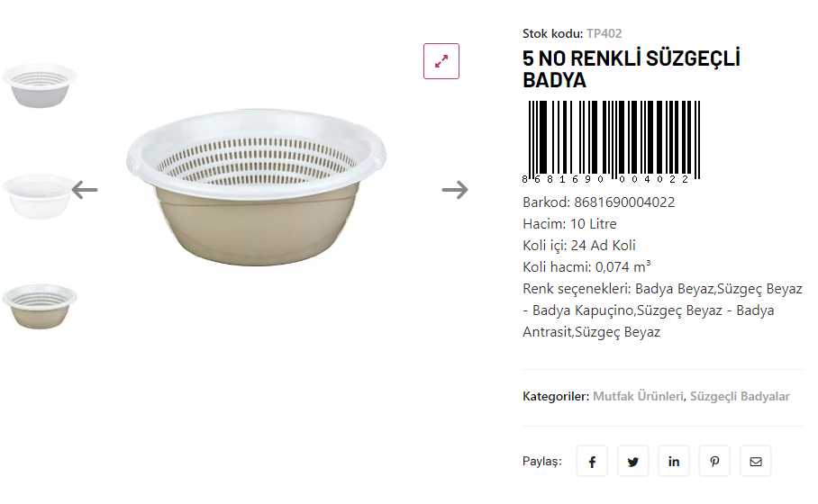Open the Süzgeçli Badyalar category
The height and width of the screenshot is (504, 818).
740,396
